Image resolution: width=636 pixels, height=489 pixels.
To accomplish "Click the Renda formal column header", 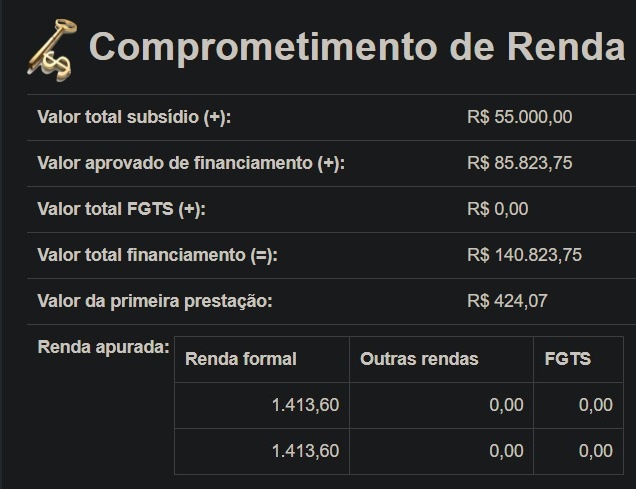I will (x=241, y=359).
